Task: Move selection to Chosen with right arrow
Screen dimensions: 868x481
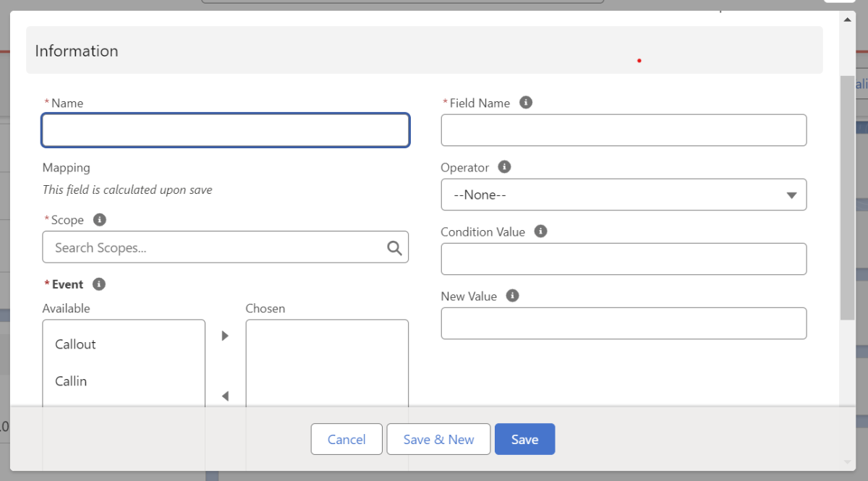Action: coord(225,336)
